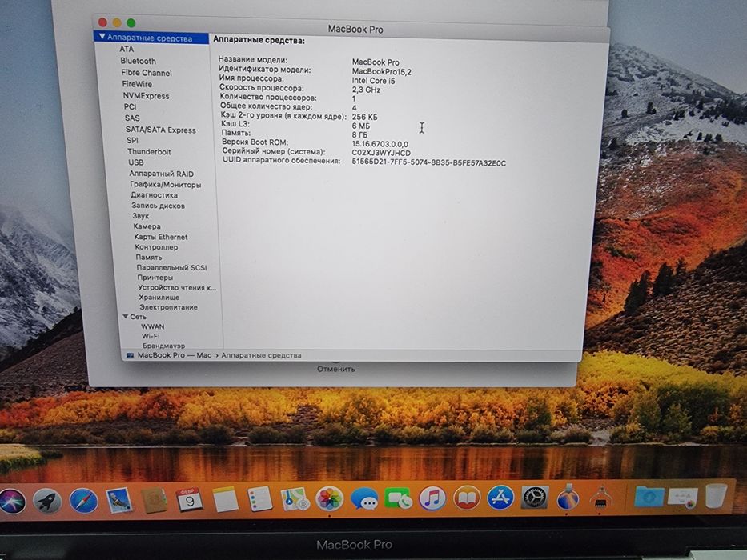The image size is (747, 560).
Task: Select USB in the sidebar
Action: tap(136, 162)
